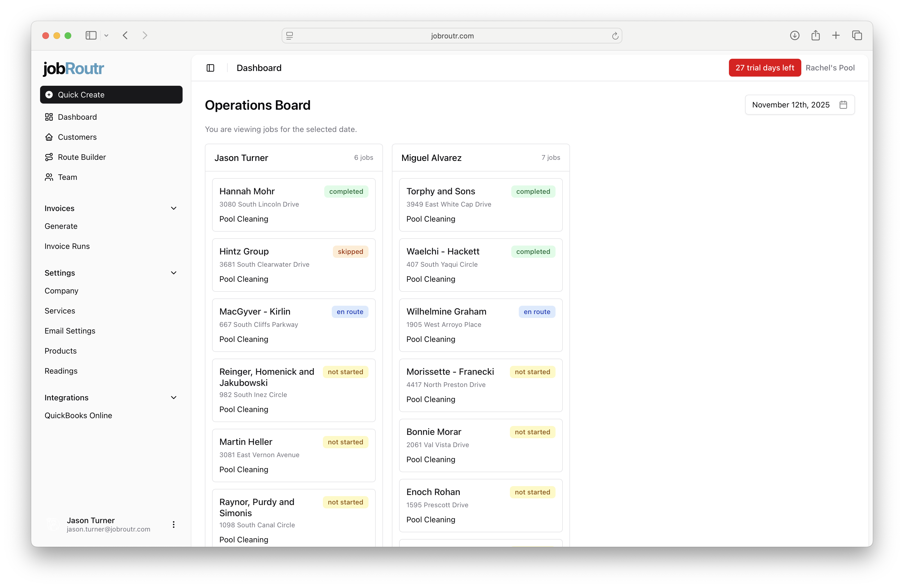The width and height of the screenshot is (904, 588).
Task: Open the jobRoutr home via the logo
Action: tap(73, 68)
